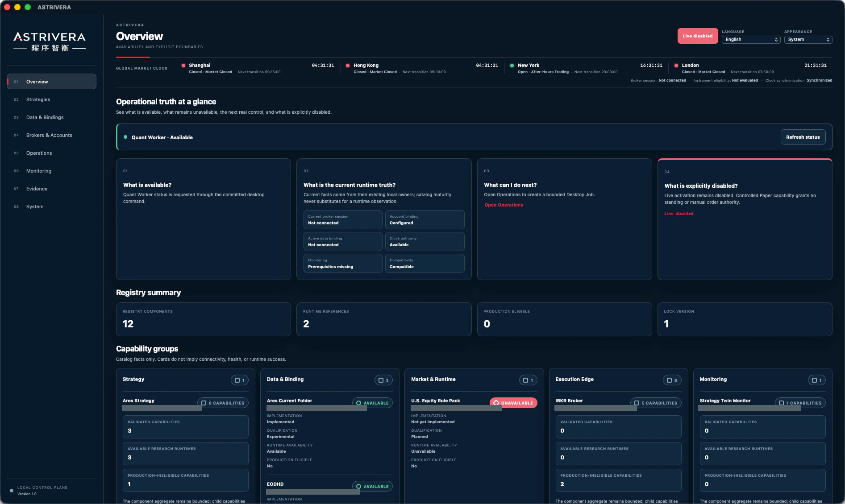The width and height of the screenshot is (845, 504).
Task: Click Shanghai clock time 04:31:31
Action: [x=323, y=66]
